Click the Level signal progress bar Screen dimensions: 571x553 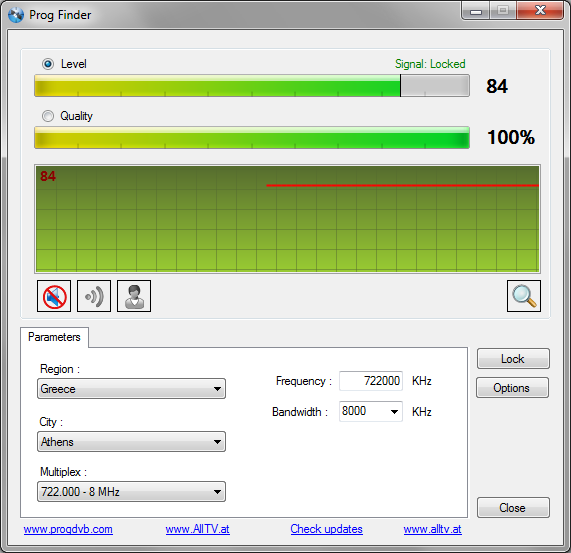[252, 86]
